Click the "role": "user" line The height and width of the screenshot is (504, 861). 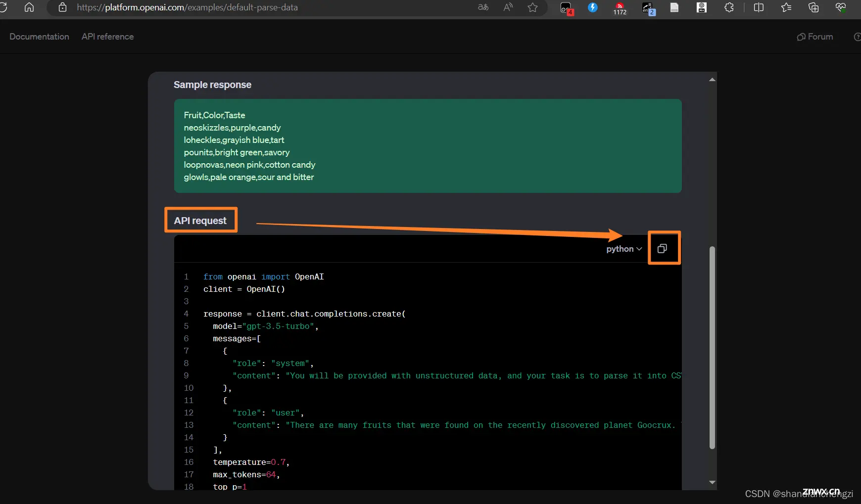(x=268, y=413)
